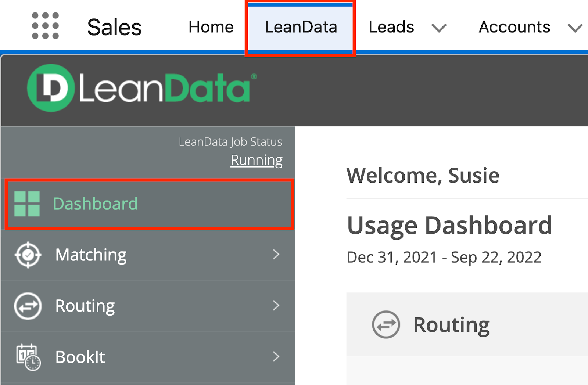Click the LeanData logo in the header
The height and width of the screenshot is (385, 588).
point(142,88)
